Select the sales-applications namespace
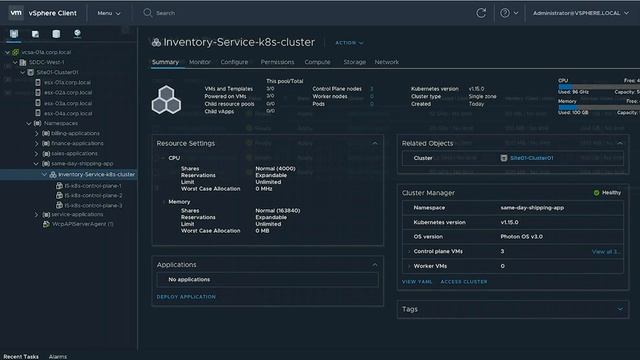Viewport: 640px width, 360px height. 74,153
